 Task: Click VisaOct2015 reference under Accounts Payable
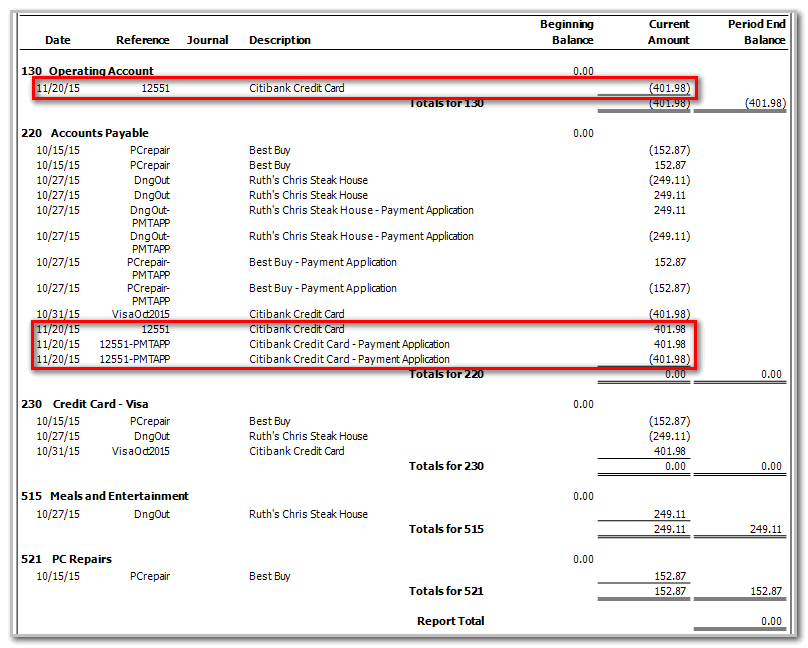point(141,314)
